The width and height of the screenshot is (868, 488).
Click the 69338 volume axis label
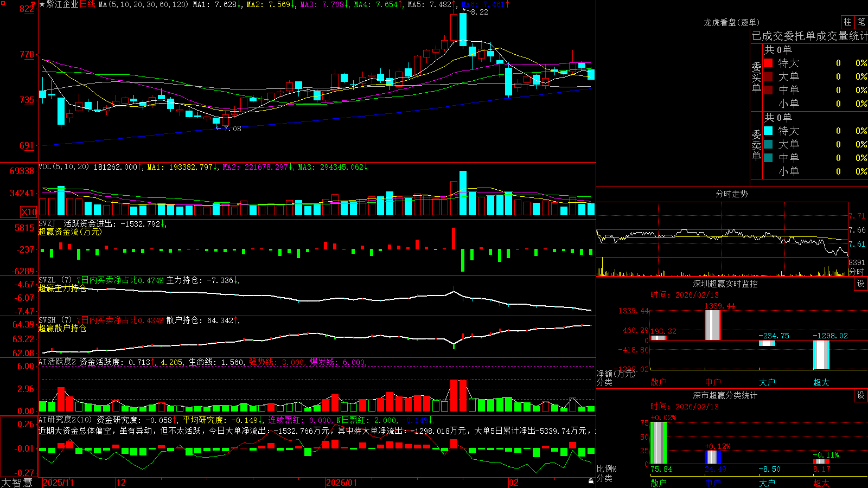pos(22,171)
